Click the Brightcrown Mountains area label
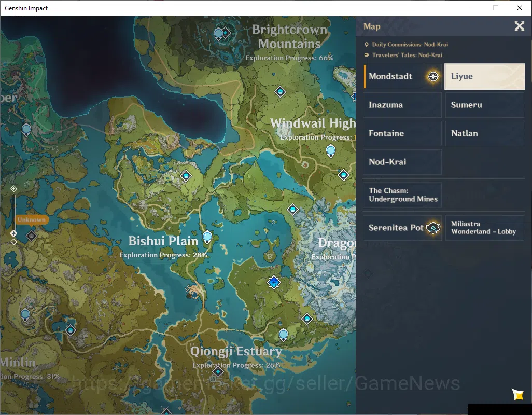The image size is (532, 415). pyautogui.click(x=289, y=36)
